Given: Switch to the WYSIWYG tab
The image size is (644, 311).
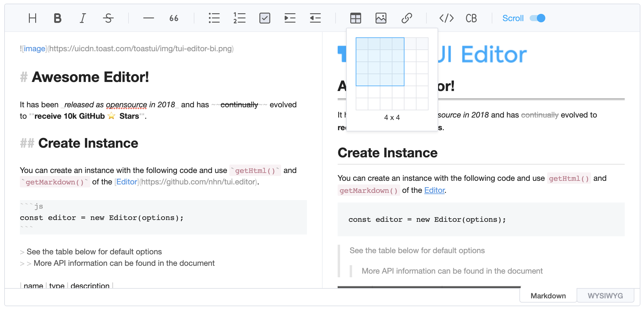Looking at the screenshot, I should tap(605, 296).
